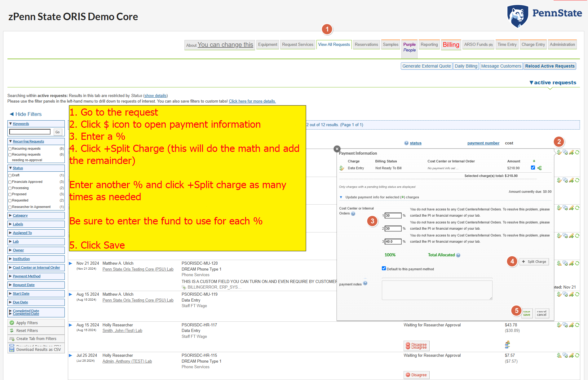Image resolution: width=588 pixels, height=380 pixels.
Task: Collapse Update payment info section triangle
Action: tap(341, 197)
